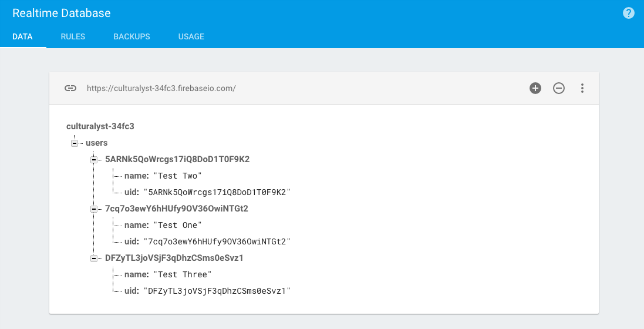Click the name key beside "Test One"

click(x=136, y=225)
